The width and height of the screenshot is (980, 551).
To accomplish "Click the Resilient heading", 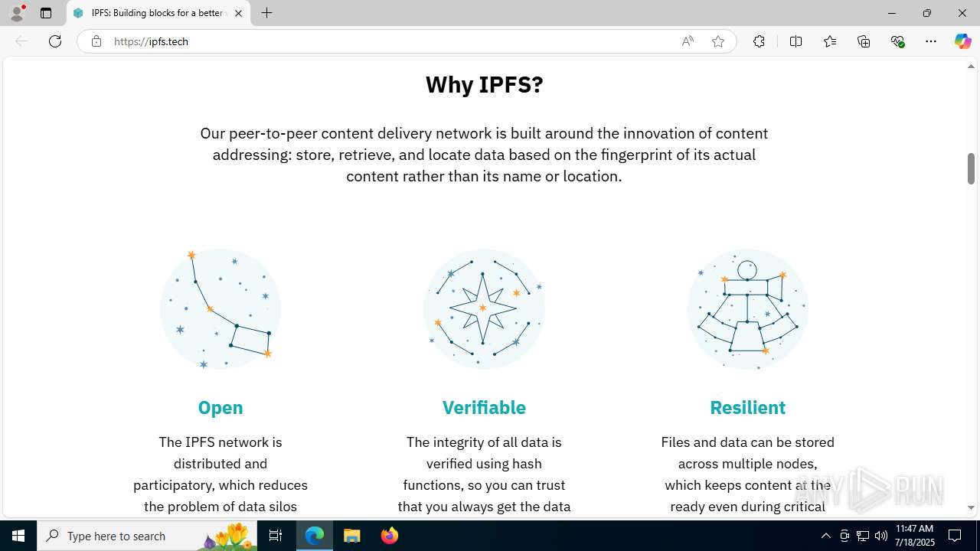I will (x=747, y=407).
